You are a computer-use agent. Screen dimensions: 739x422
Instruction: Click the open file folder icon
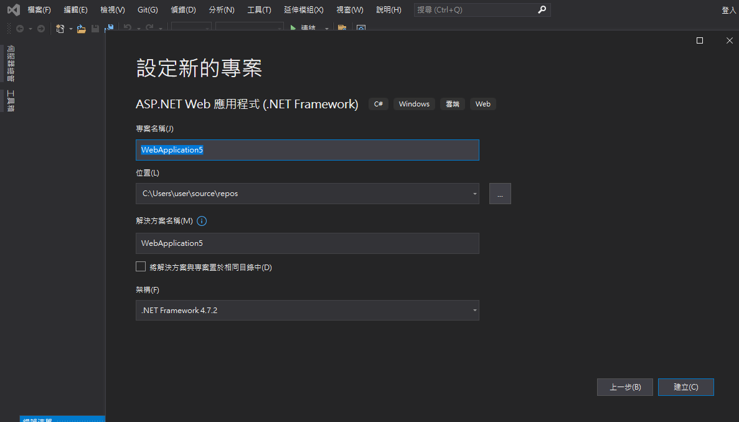click(81, 29)
